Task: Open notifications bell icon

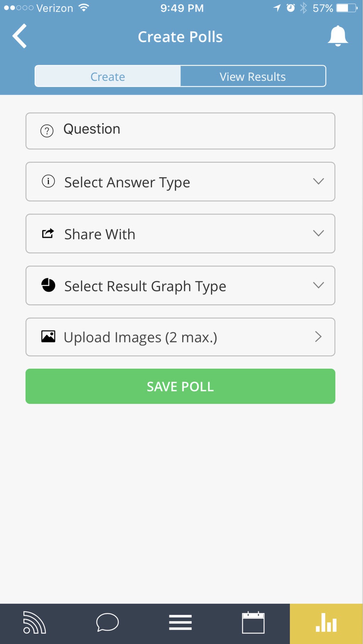Action: pos(337,36)
